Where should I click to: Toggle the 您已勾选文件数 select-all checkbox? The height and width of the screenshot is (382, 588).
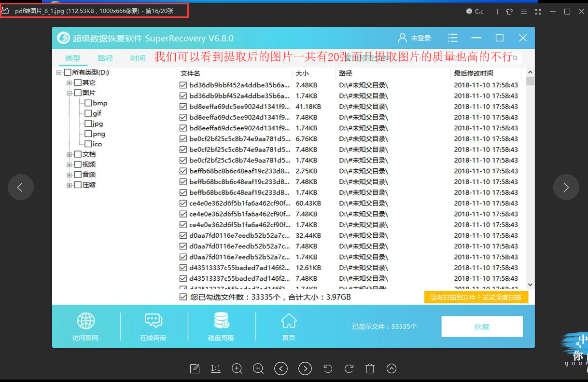click(183, 297)
